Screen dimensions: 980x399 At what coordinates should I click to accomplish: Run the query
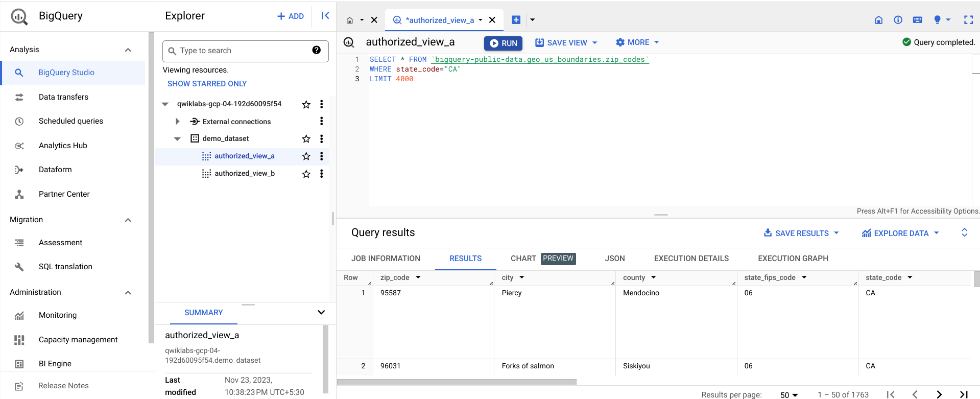point(503,43)
